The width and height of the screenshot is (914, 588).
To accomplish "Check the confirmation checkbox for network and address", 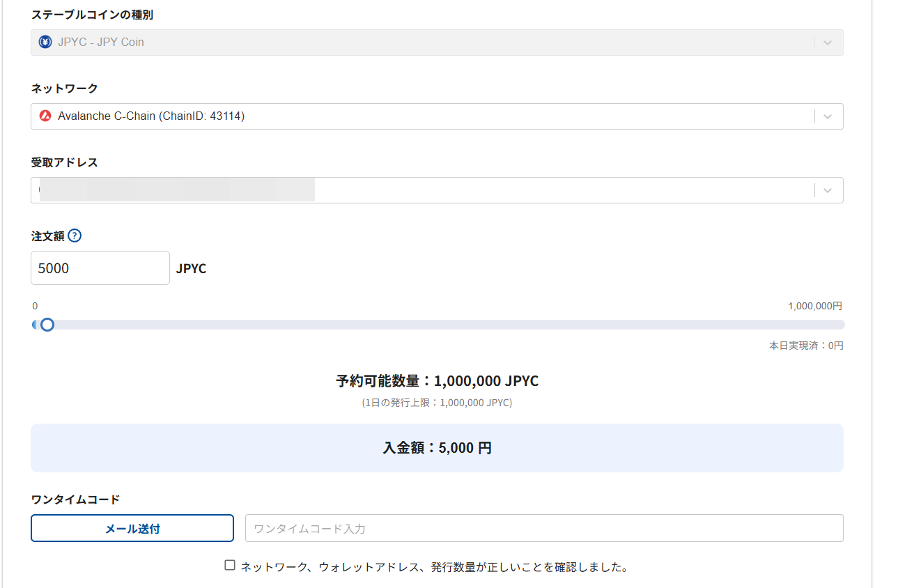I will 230,566.
